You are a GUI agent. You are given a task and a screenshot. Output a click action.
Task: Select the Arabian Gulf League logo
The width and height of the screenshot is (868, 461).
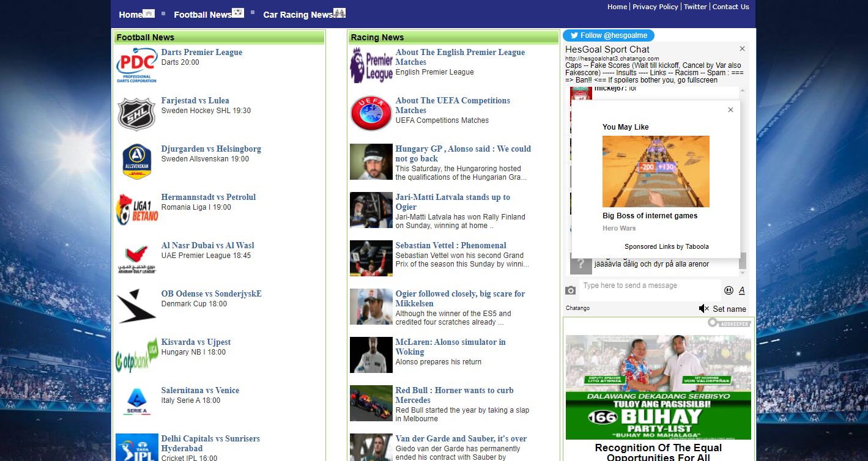click(136, 259)
